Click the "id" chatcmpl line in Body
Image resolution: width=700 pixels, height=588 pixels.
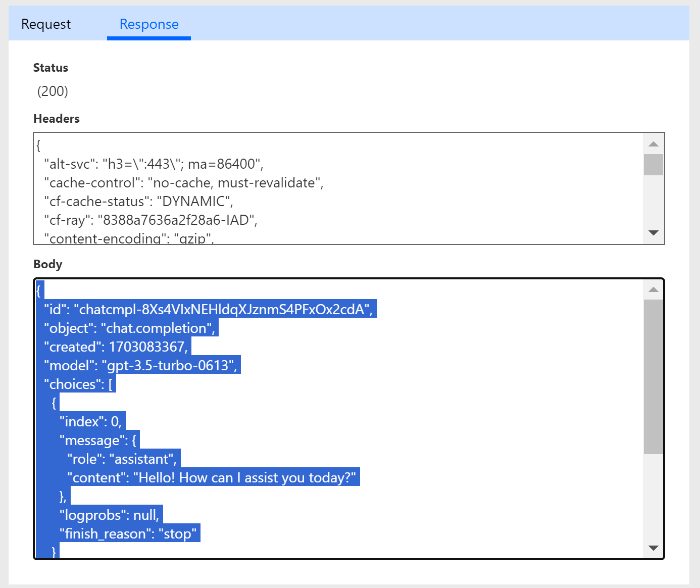click(x=208, y=309)
